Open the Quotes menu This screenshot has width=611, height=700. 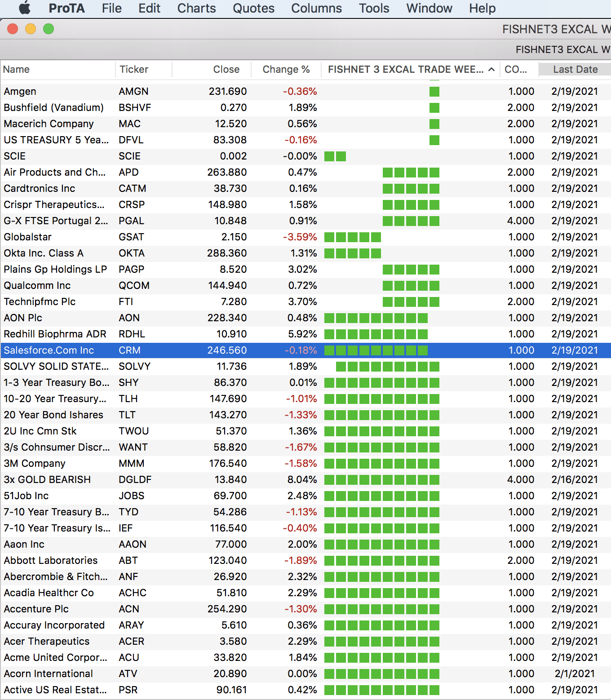tap(253, 8)
